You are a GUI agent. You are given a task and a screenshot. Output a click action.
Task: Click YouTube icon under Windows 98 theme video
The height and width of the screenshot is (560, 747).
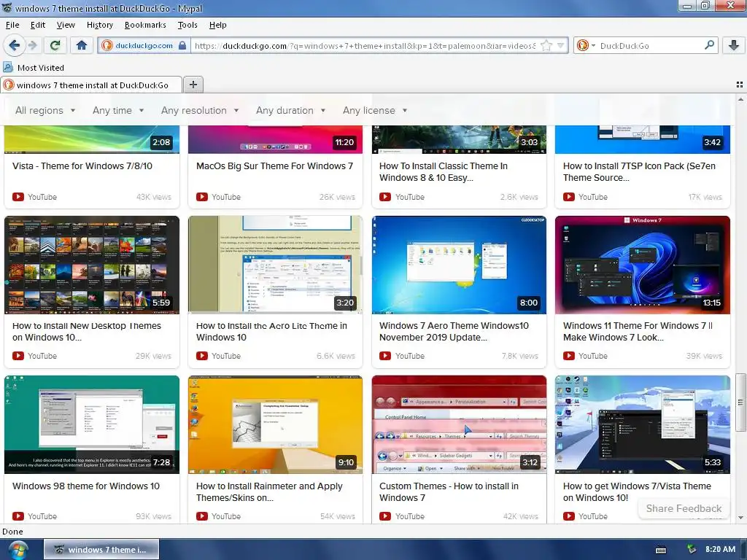pos(18,516)
